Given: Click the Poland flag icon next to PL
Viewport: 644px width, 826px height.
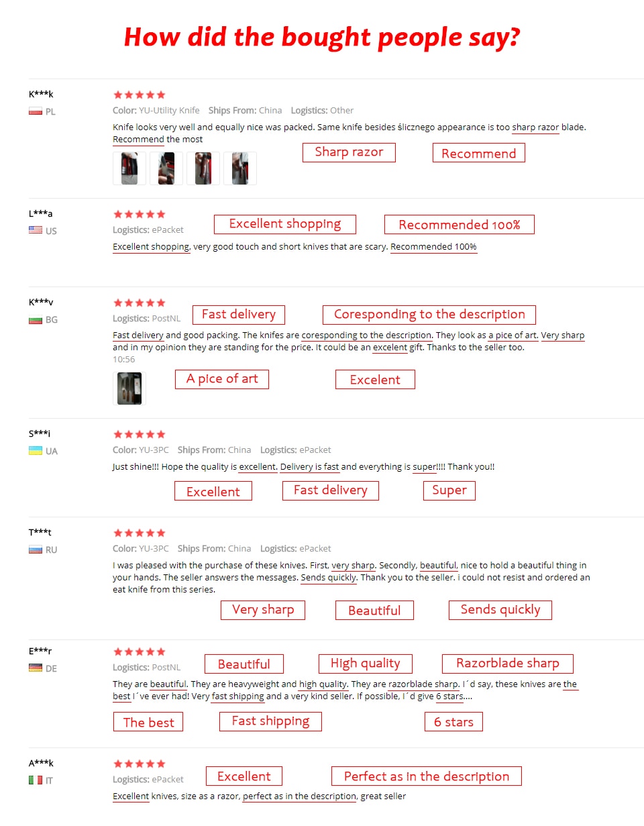Looking at the screenshot, I should (x=36, y=111).
